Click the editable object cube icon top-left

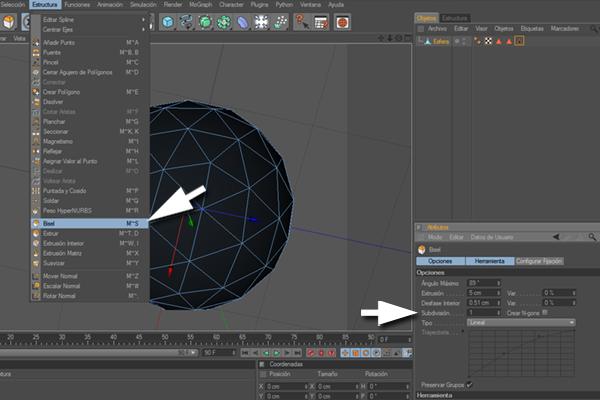pyautogui.click(x=8, y=22)
